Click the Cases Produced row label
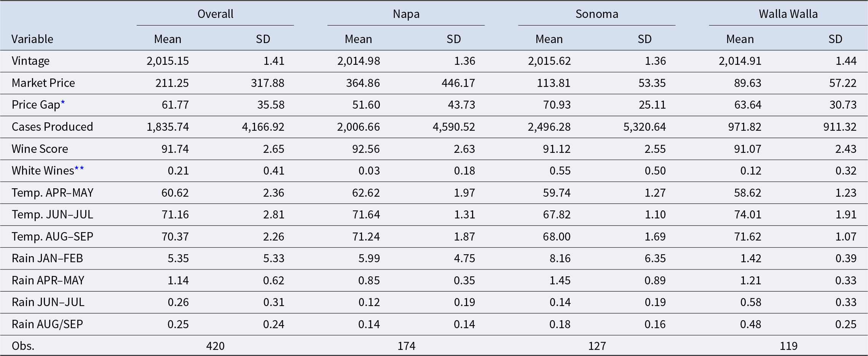 (52, 127)
